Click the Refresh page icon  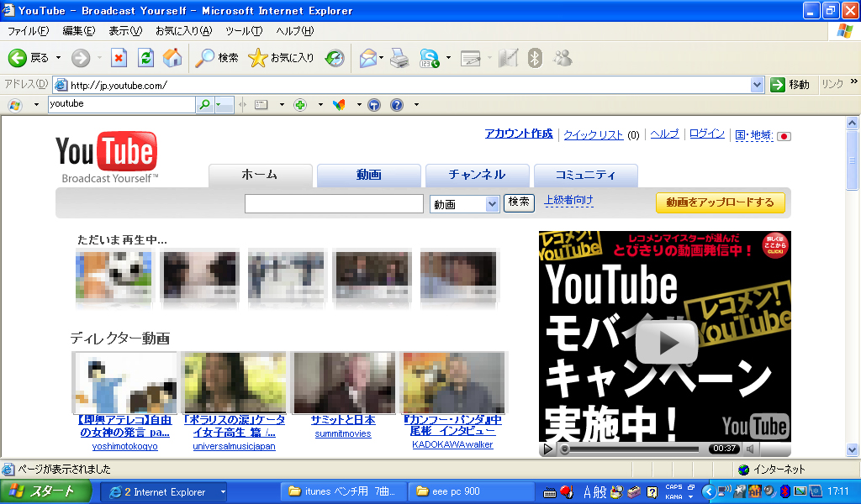145,58
